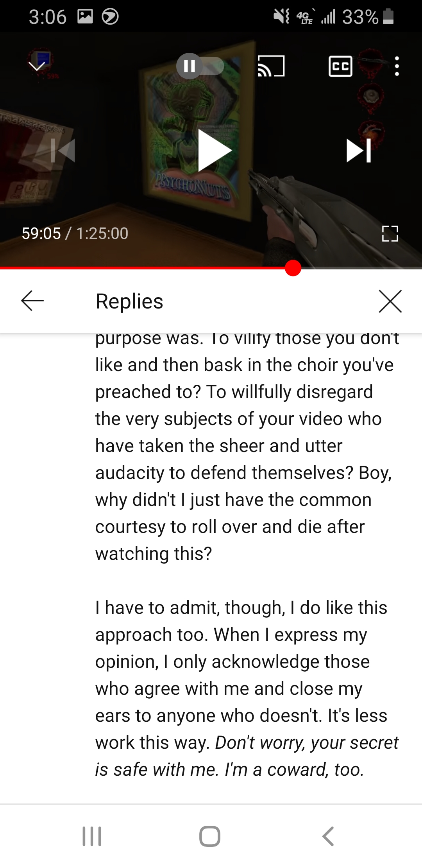Close the Replies panel
This screenshot has height=868, width=422.
point(390,301)
